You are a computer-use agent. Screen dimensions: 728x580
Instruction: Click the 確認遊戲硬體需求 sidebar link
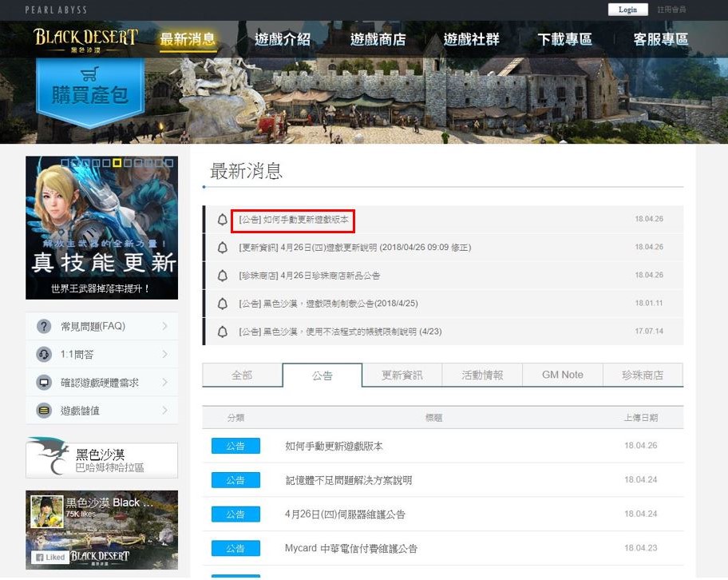(101, 383)
